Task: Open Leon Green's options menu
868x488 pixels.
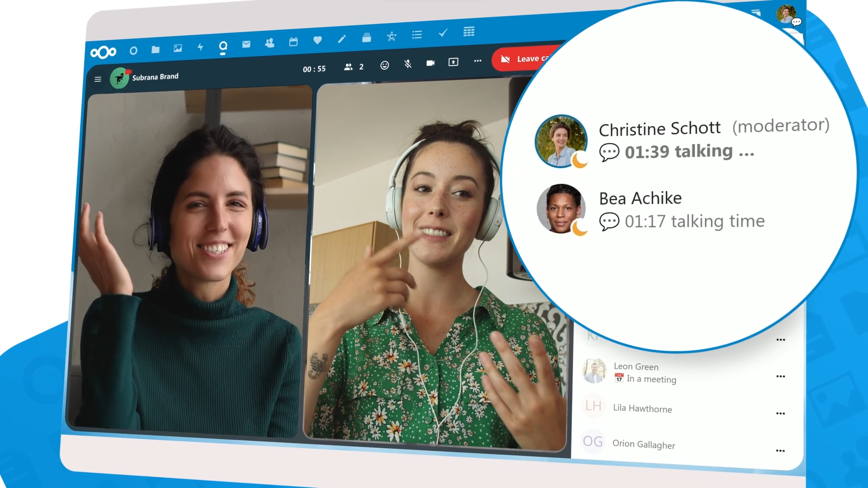Action: tap(780, 376)
